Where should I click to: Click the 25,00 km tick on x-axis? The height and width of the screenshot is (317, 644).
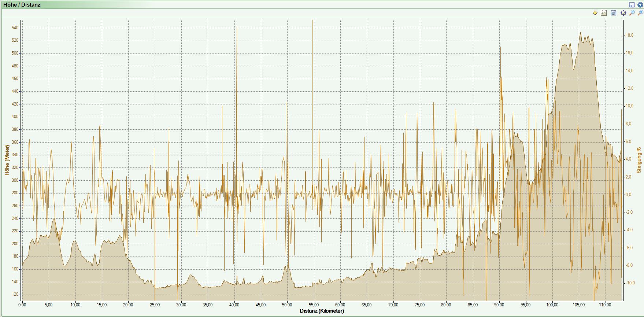tap(155, 305)
